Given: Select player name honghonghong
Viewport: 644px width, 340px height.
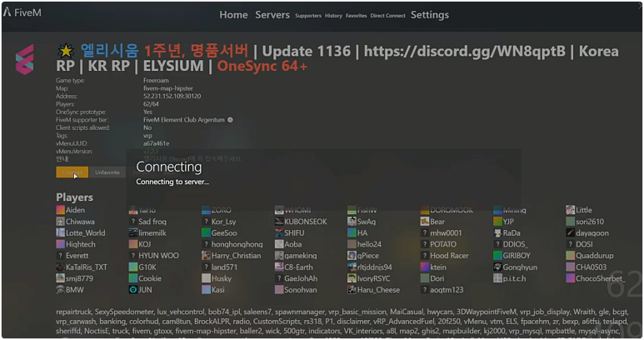Looking at the screenshot, I should point(237,244).
